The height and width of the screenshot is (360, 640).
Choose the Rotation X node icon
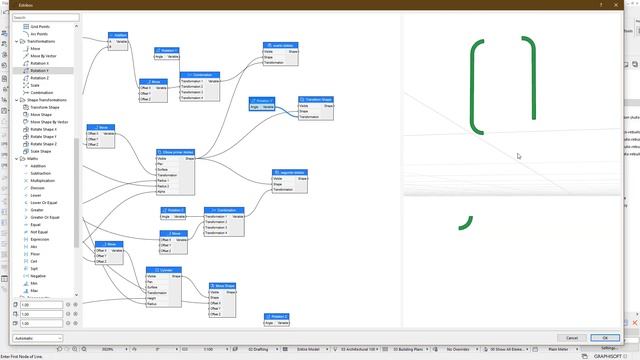26,63
